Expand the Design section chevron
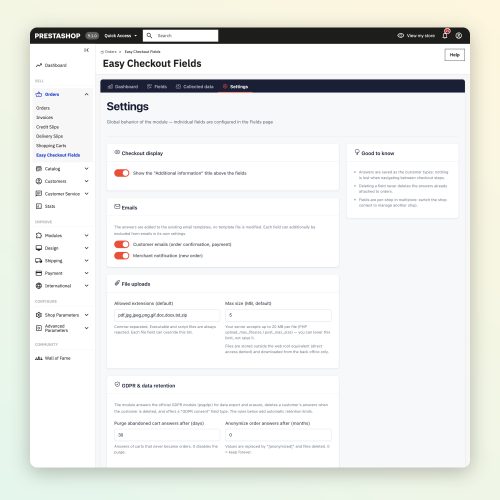 tap(86, 248)
